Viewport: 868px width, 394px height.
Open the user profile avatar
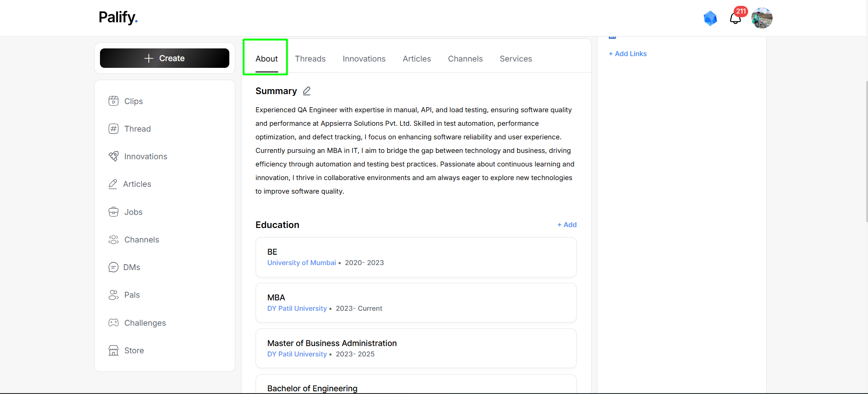coord(762,18)
